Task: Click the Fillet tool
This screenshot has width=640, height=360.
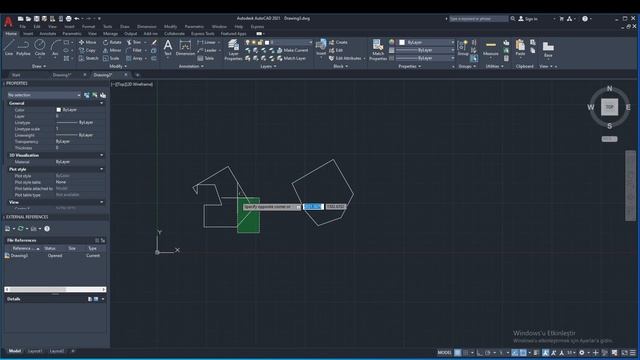Action: point(134,50)
